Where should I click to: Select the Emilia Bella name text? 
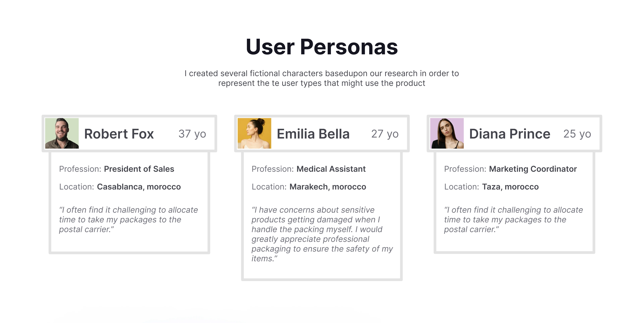(313, 134)
